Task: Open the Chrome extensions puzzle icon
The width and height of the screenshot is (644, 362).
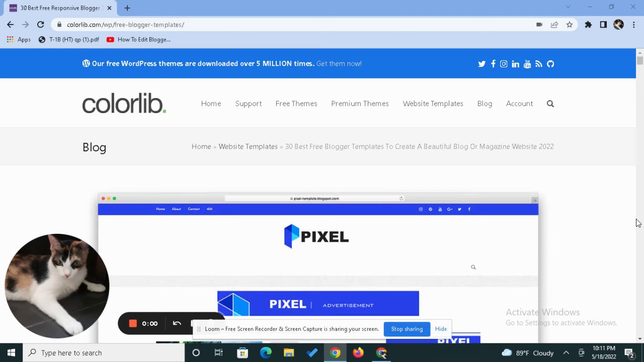Action: tap(588, 25)
